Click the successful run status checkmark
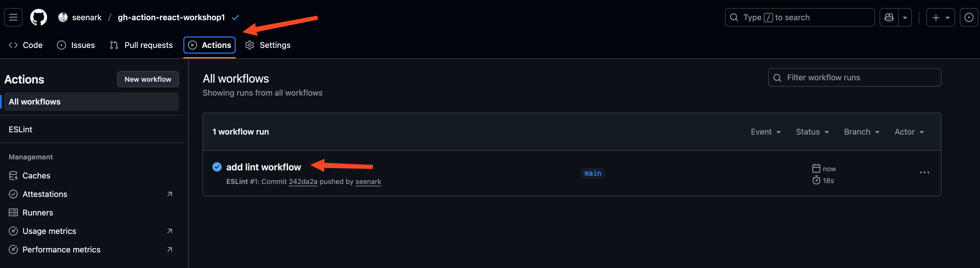 (x=217, y=167)
